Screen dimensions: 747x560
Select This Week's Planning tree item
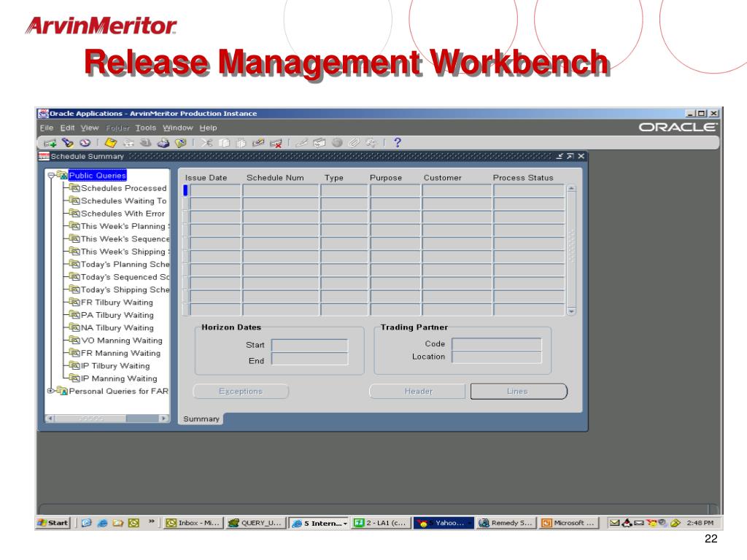tap(124, 226)
